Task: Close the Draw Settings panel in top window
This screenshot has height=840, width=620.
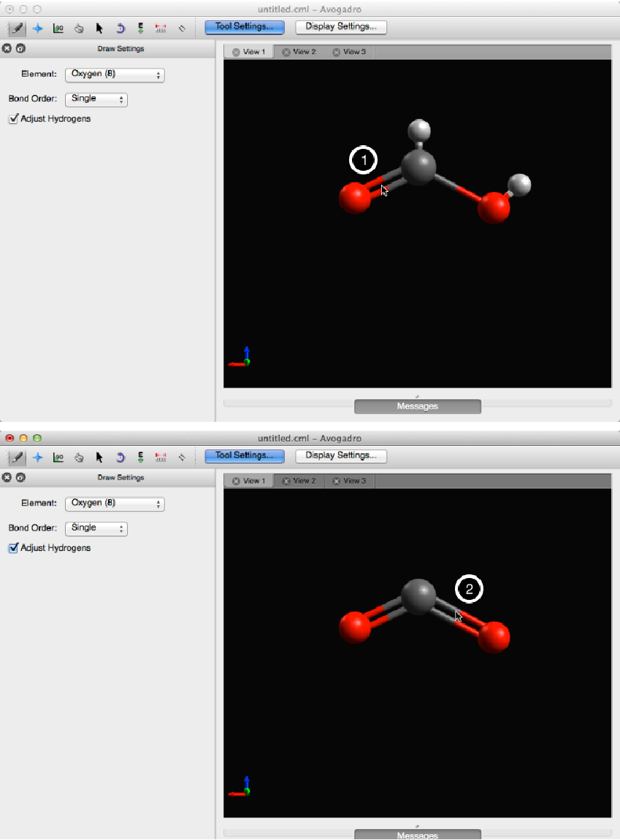Action: (7, 49)
